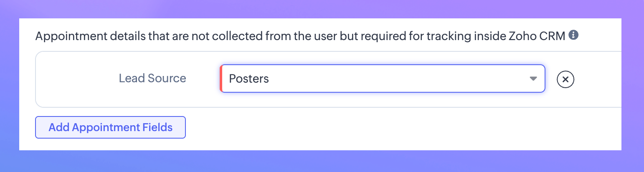Screen dimensions: 644x172
Task: Click the purple background below the panel
Action: point(322,162)
